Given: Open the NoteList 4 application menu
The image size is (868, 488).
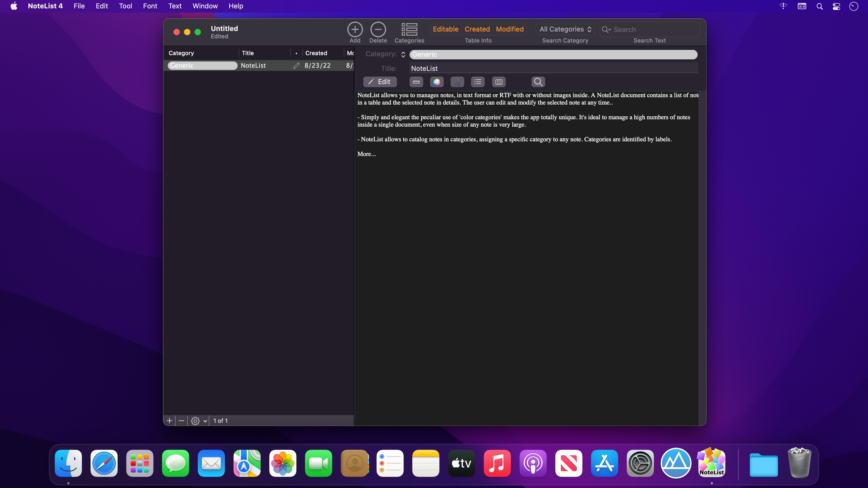Looking at the screenshot, I should pos(45,6).
